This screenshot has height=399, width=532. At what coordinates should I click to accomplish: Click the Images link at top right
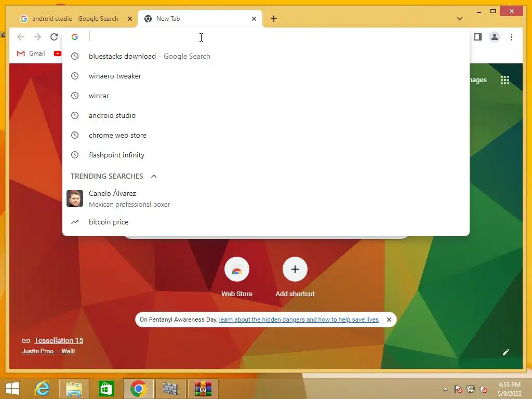[478, 80]
